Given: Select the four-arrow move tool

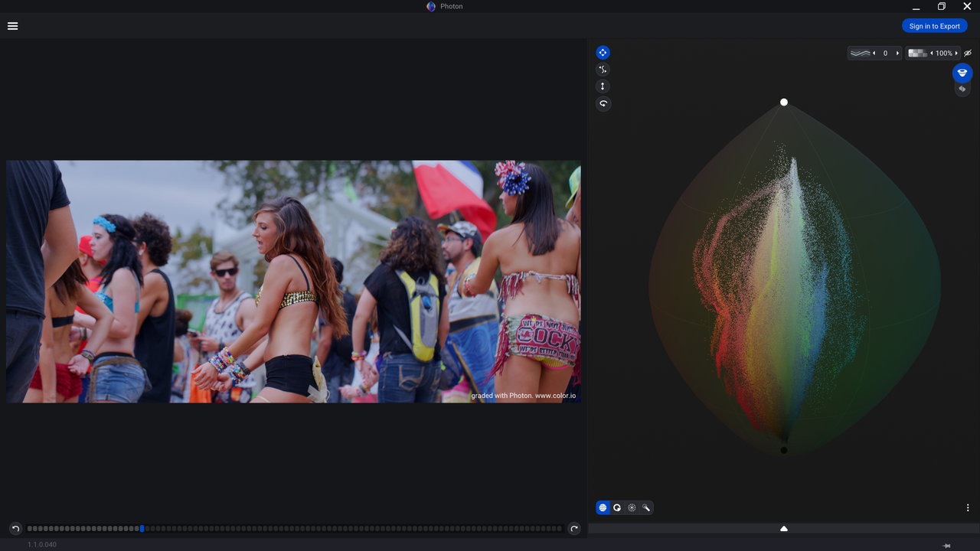Looking at the screenshot, I should (603, 53).
